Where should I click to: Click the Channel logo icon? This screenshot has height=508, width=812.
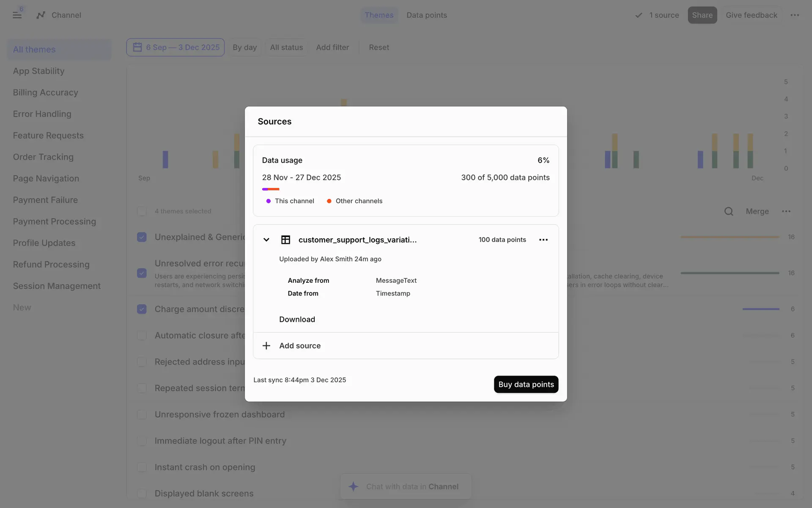41,15
